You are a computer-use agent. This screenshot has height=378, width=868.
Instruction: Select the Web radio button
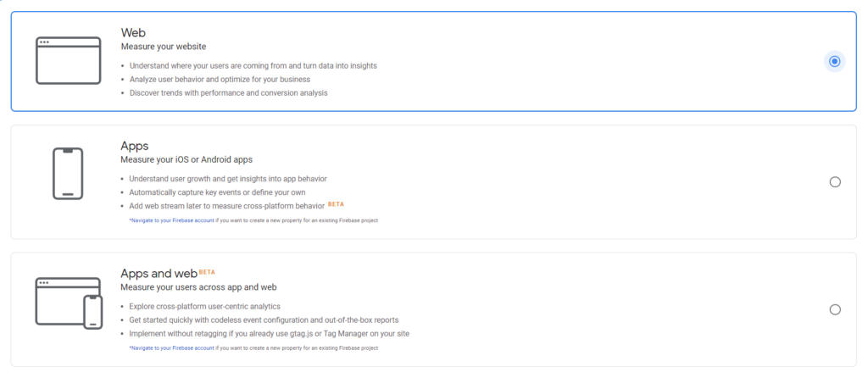[x=835, y=61]
